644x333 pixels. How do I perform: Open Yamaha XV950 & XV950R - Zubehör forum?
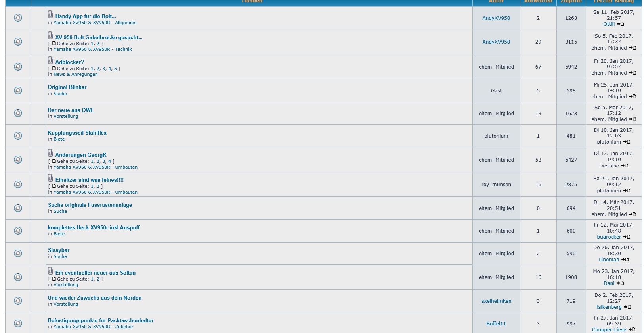point(93,327)
